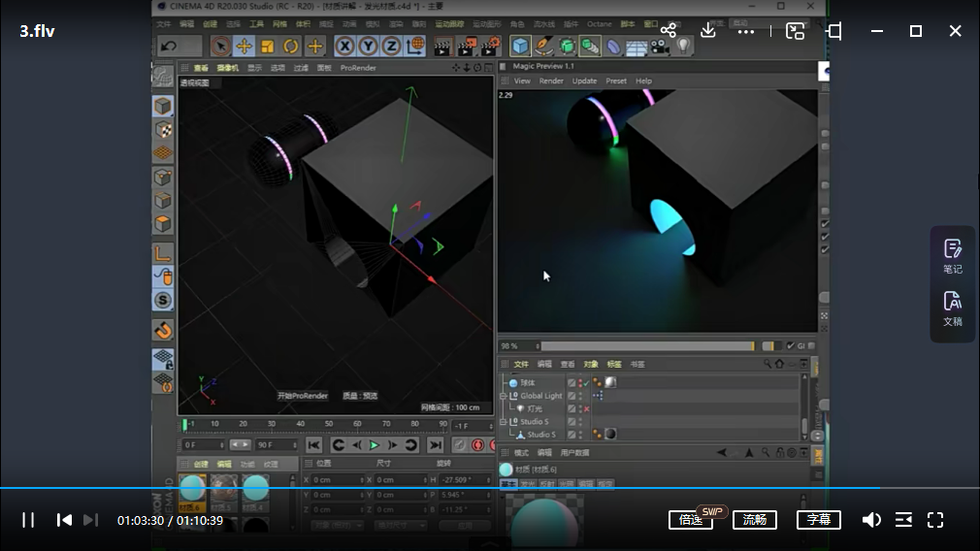Open the Octane menu in Cinema 4D
Screen dimensions: 980x551
600,24
